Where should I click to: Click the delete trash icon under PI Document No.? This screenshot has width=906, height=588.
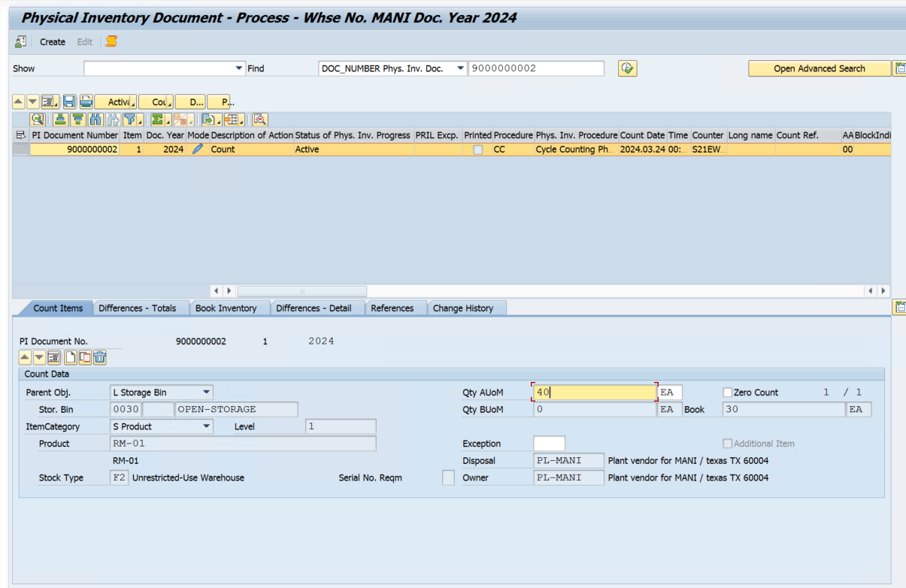100,357
